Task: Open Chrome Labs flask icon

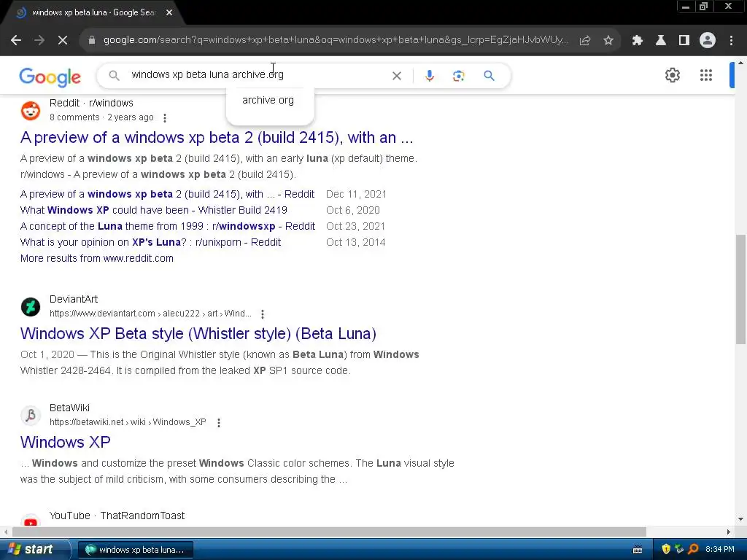Action: tap(661, 41)
